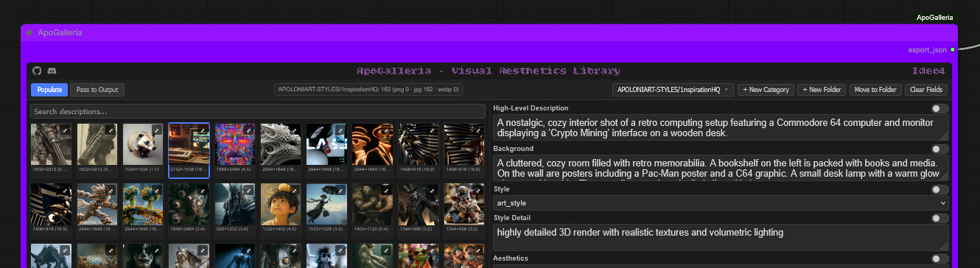This screenshot has height=268, width=980.
Task: Toggle the High-Level Description switch
Action: point(939,108)
